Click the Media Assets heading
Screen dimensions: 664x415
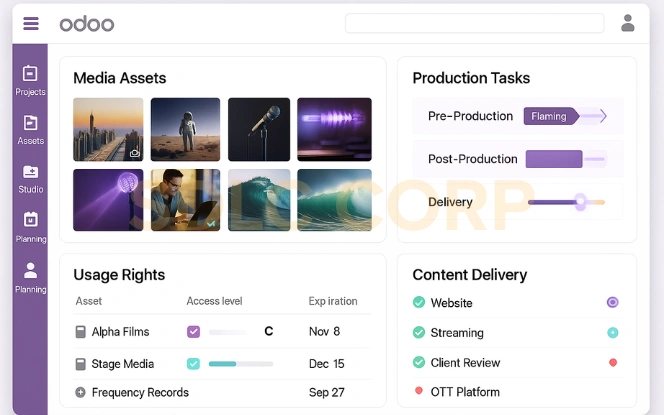coord(120,78)
